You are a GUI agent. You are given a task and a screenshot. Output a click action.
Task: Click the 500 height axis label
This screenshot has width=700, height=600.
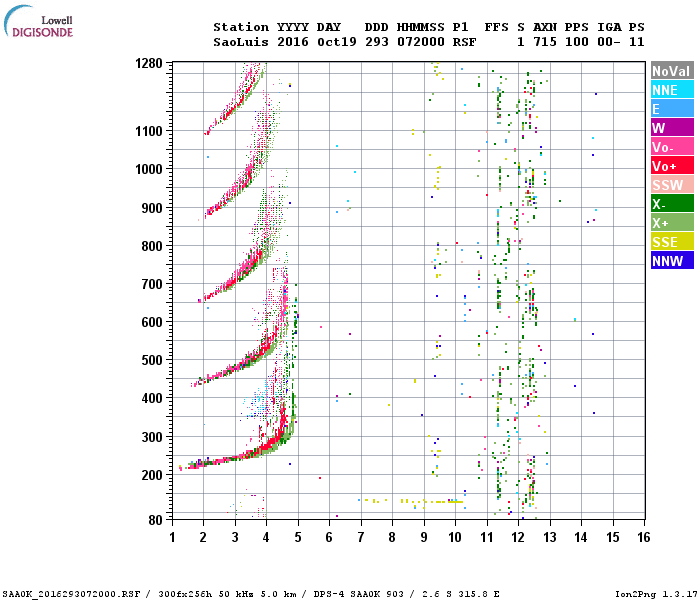click(x=152, y=360)
